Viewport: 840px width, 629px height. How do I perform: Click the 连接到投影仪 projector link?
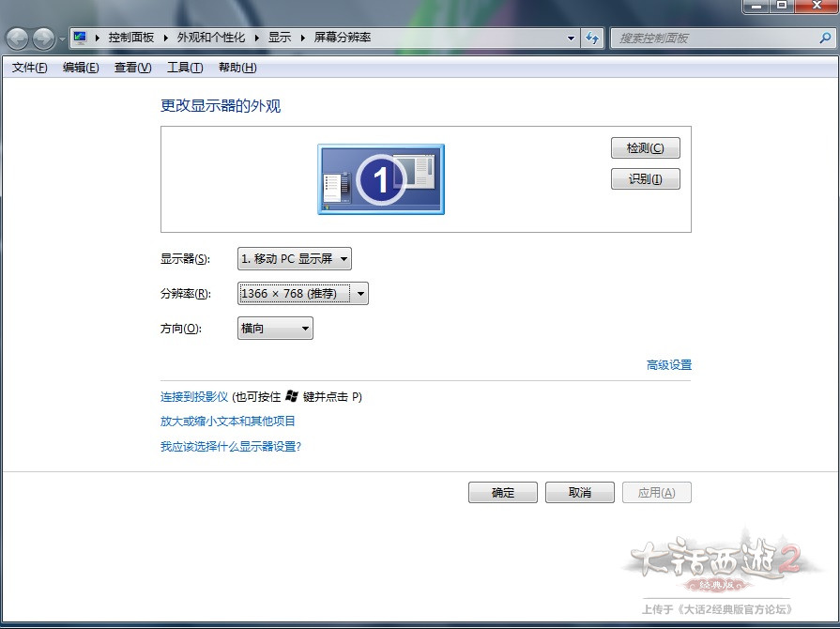point(194,397)
